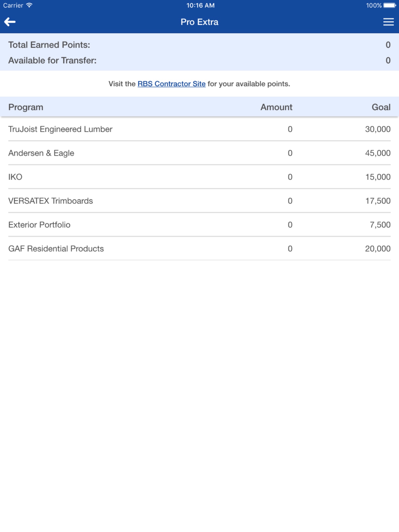The width and height of the screenshot is (399, 532).
Task: Tap the battery indicator icon
Action: (389, 5)
